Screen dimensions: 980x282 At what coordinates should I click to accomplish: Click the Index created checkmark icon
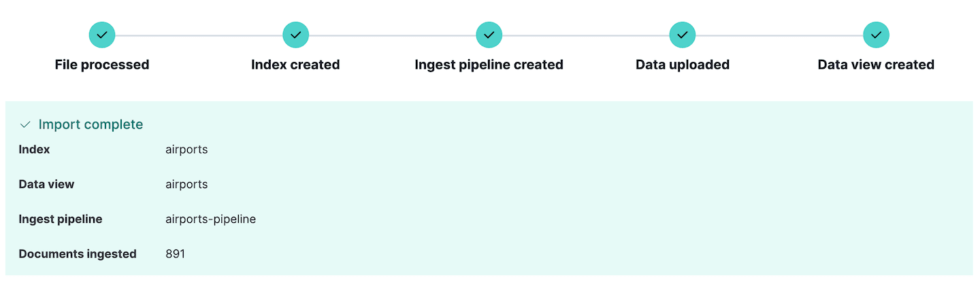295,35
